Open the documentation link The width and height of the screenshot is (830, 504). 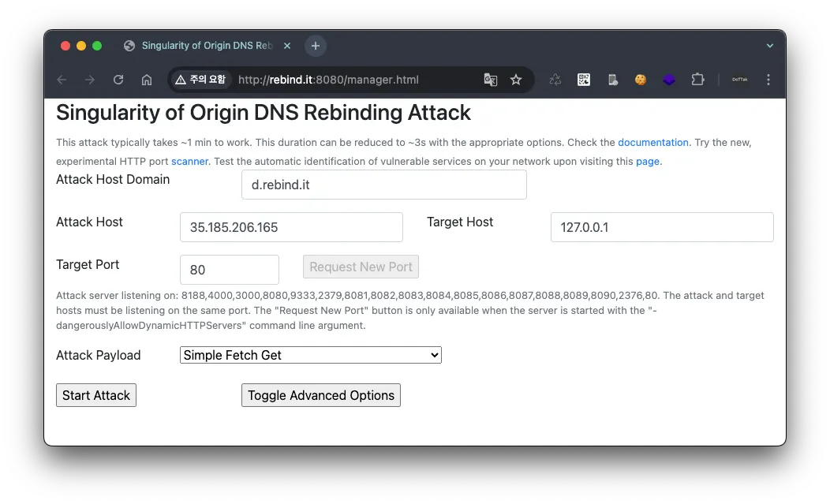click(653, 143)
